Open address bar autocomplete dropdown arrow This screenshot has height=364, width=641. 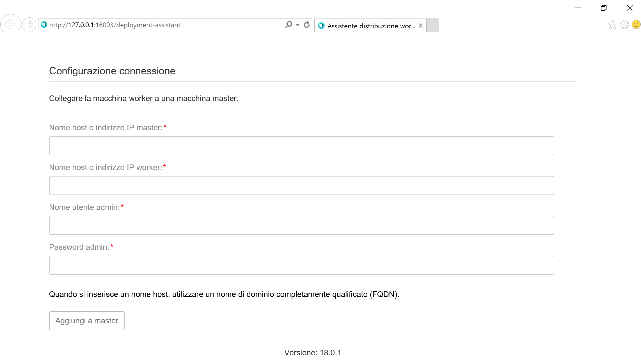(x=298, y=25)
